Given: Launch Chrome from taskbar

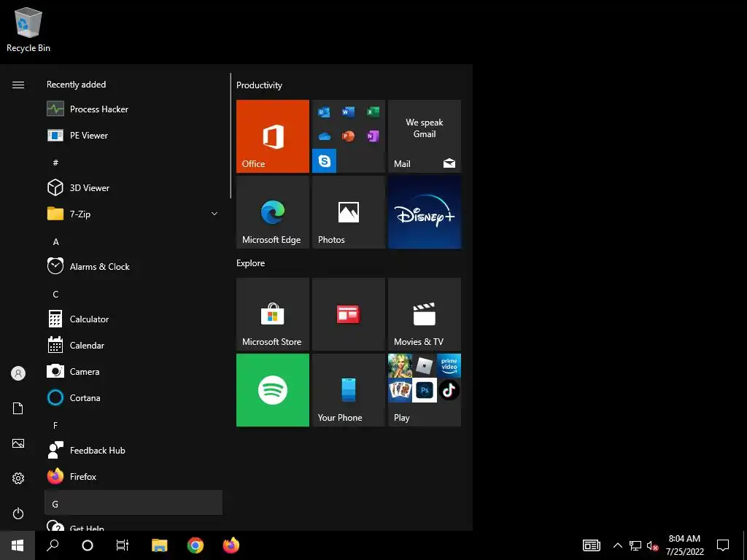Looking at the screenshot, I should pyautogui.click(x=196, y=545).
